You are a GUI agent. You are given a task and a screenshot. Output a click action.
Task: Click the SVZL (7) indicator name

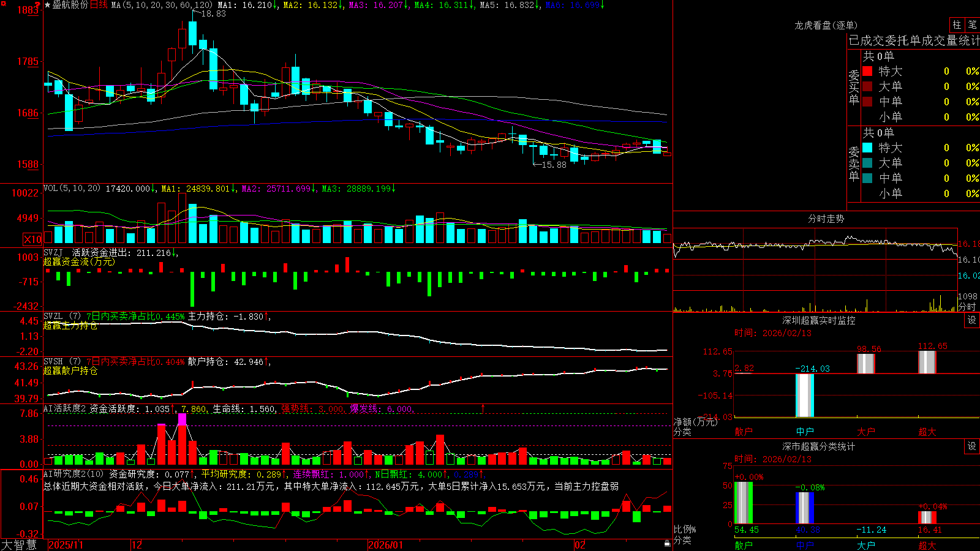pos(62,317)
